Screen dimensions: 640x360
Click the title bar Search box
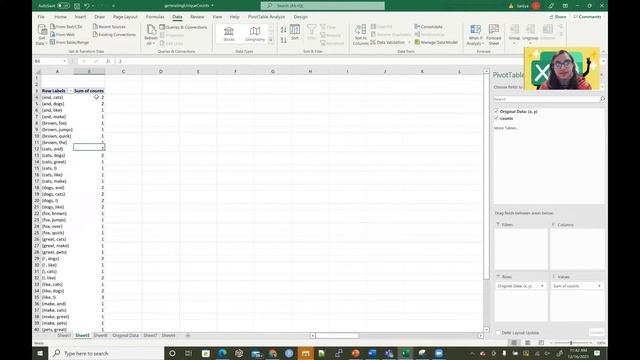[x=322, y=6]
